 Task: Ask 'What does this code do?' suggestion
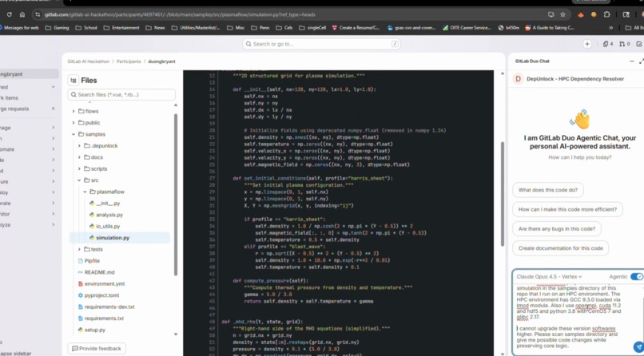click(x=547, y=190)
